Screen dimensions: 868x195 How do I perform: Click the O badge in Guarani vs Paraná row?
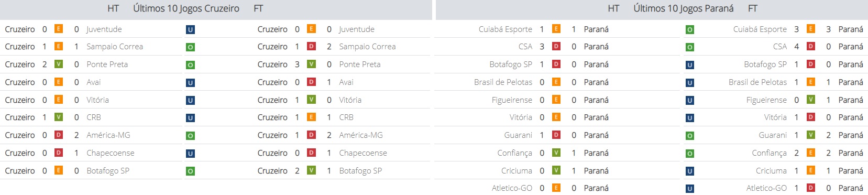click(x=690, y=136)
